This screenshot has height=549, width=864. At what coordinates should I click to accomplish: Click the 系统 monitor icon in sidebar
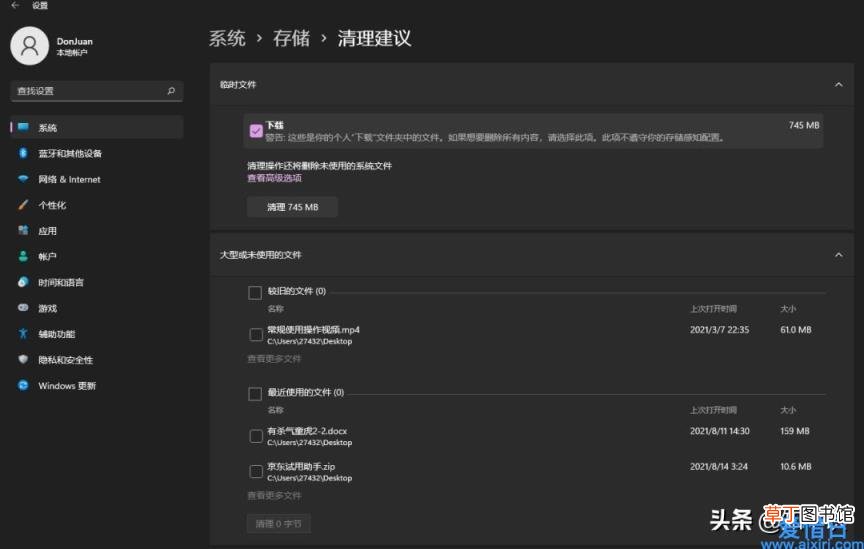click(23, 127)
